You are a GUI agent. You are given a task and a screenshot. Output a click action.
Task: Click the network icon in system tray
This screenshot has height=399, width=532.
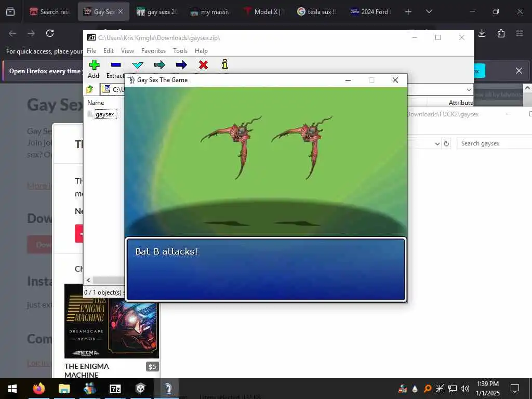(x=453, y=389)
